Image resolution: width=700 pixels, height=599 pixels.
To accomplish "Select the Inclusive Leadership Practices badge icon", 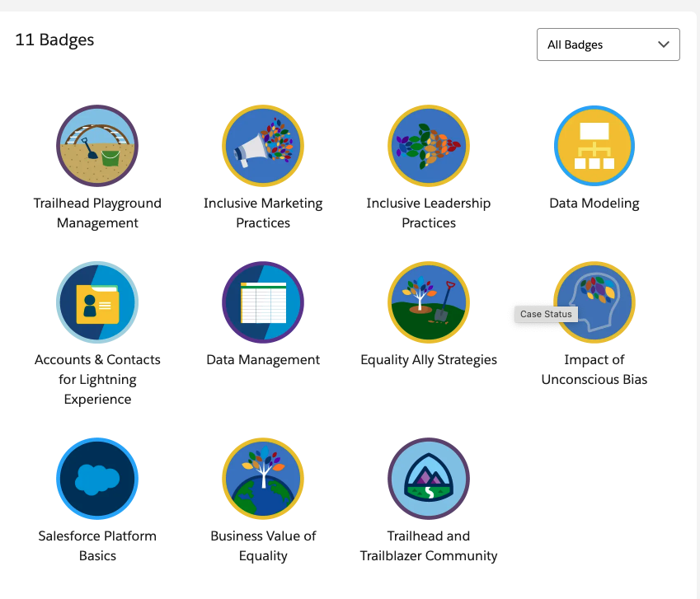I will pos(429,146).
